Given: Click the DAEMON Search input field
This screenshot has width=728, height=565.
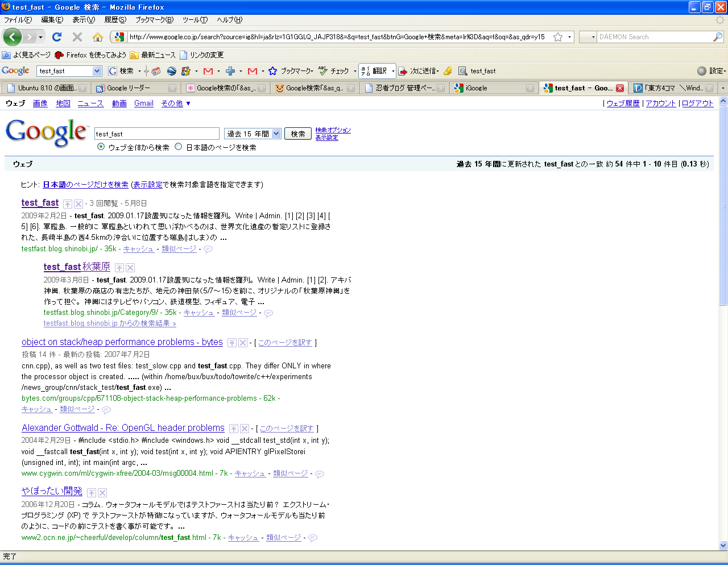Looking at the screenshot, I should (x=655, y=37).
